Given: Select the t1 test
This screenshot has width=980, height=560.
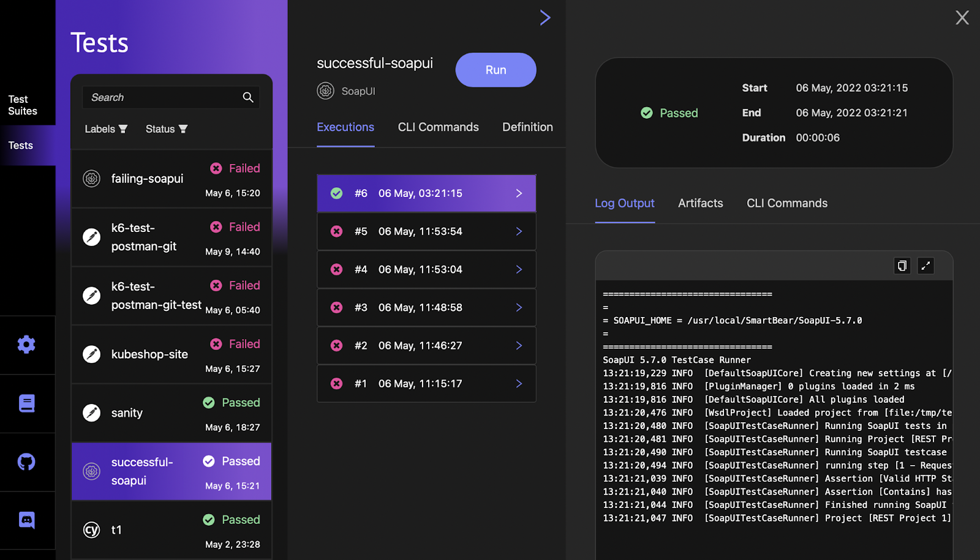Looking at the screenshot, I should pyautogui.click(x=171, y=530).
